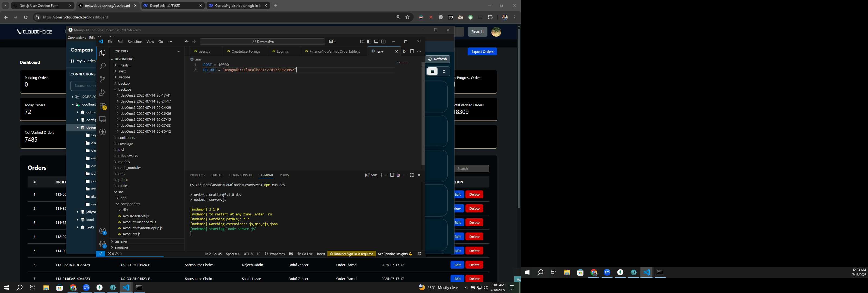
Task: Open the Remote Explorer icon in the activity bar
Action: click(103, 119)
